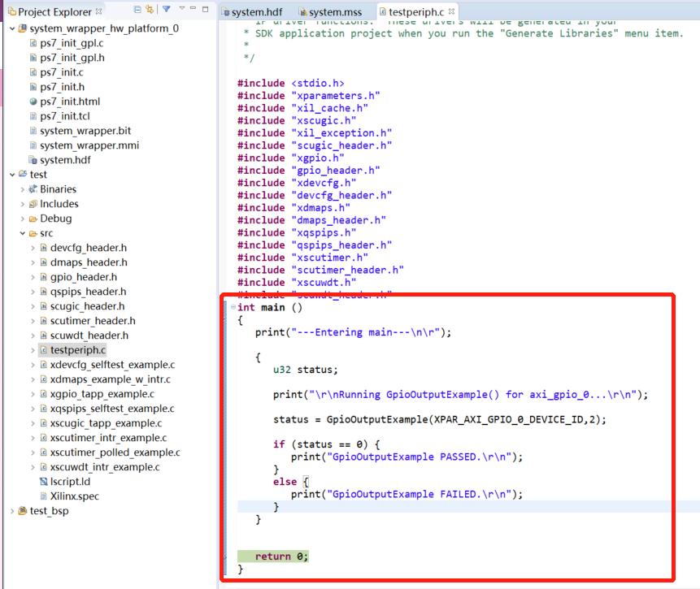Open the Project Explorer filter icon
The image size is (700, 589).
click(166, 10)
